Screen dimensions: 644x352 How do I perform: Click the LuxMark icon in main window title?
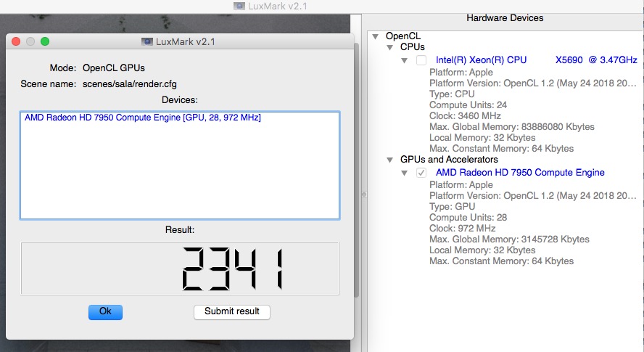pos(239,6)
